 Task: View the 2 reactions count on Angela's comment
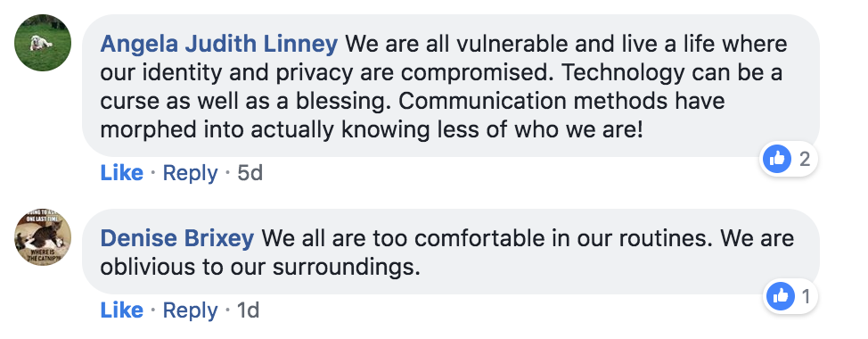point(805,160)
